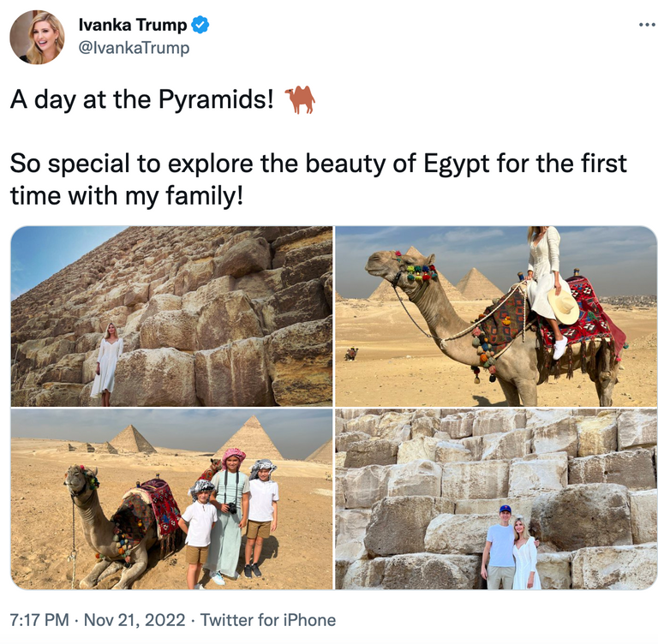Open the Ivanka Trump display name
The width and height of the screenshot is (658, 644).
coord(132,26)
